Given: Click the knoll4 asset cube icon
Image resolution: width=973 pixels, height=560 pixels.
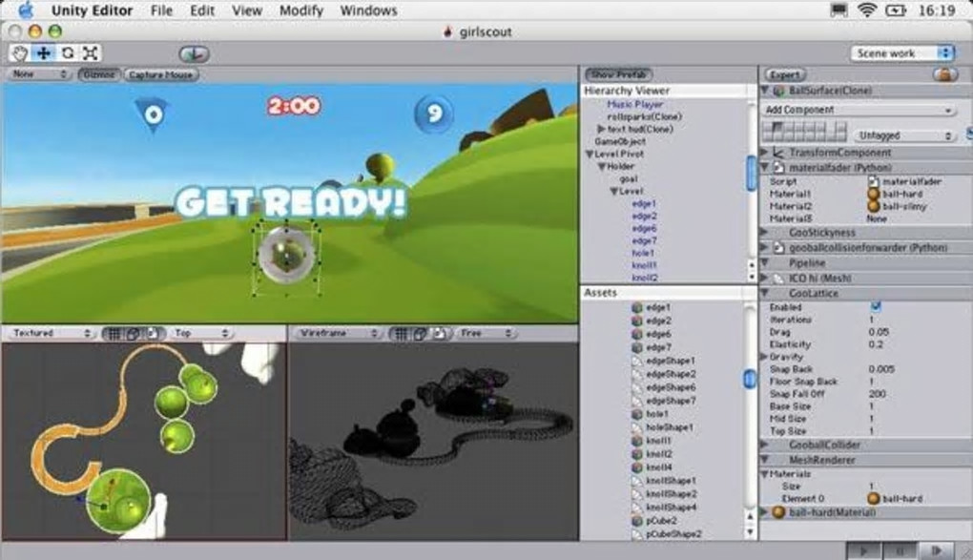Looking at the screenshot, I should 636,467.
